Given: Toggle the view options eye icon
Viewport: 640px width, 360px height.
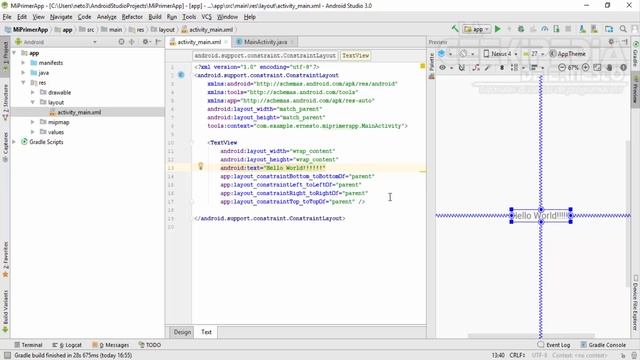Looking at the screenshot, I should pyautogui.click(x=442, y=67).
